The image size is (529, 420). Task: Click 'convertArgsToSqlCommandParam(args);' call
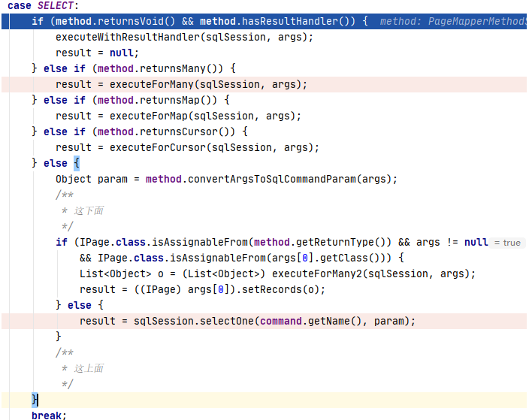[x=292, y=179]
